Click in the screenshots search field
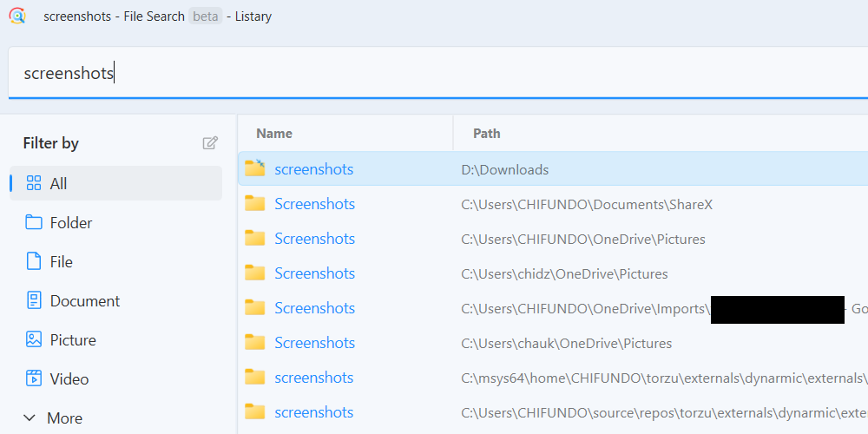This screenshot has height=434, width=868. tap(434, 74)
